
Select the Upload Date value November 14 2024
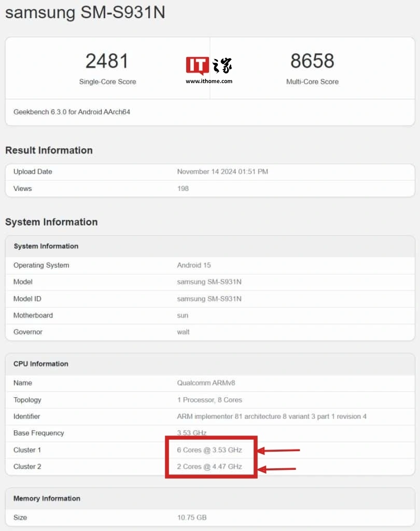222,172
